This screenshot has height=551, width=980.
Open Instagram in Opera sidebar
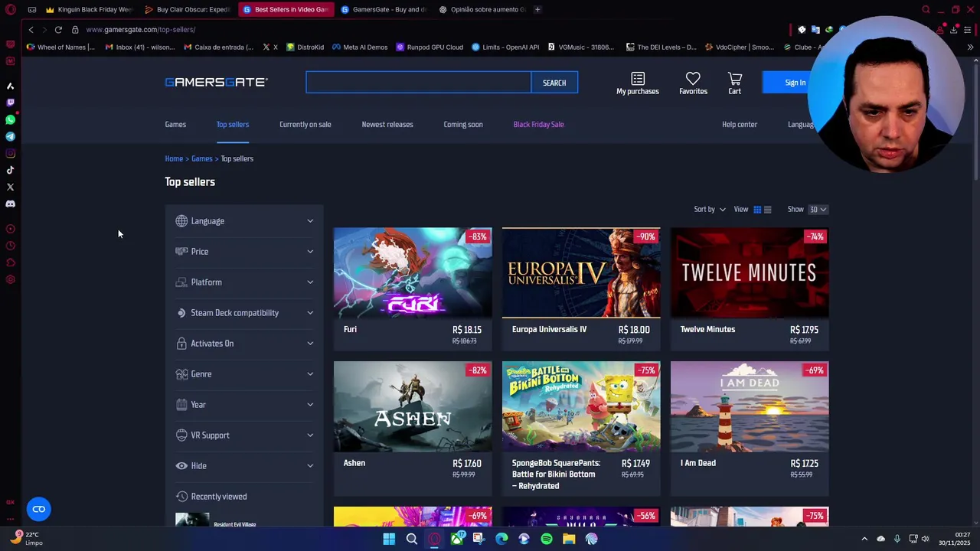point(10,153)
